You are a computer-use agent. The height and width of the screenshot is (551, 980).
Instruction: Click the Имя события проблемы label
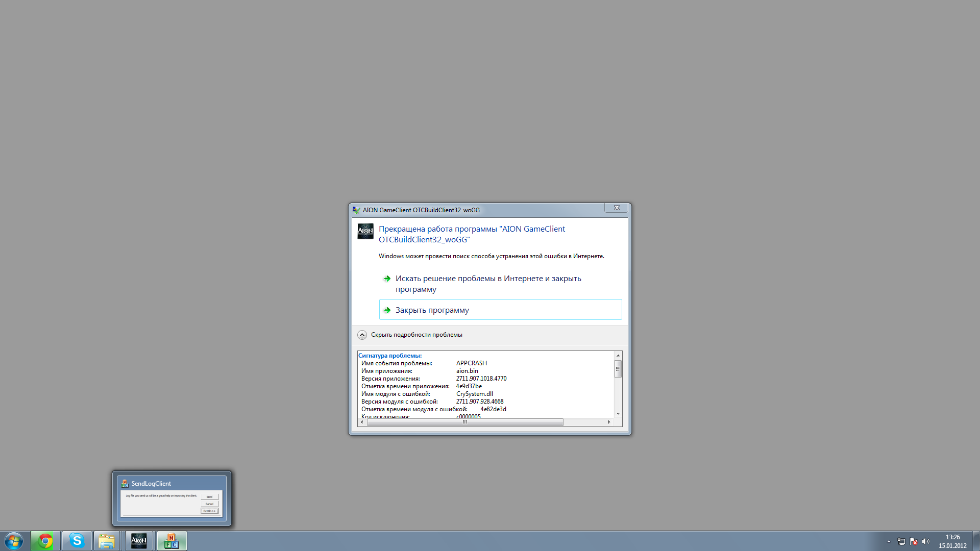tap(397, 363)
